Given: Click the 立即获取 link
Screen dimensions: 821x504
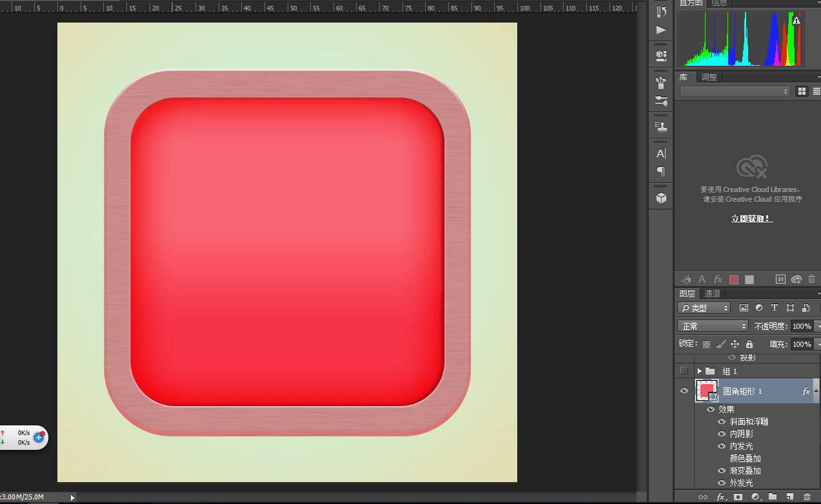Looking at the screenshot, I should pos(752,218).
